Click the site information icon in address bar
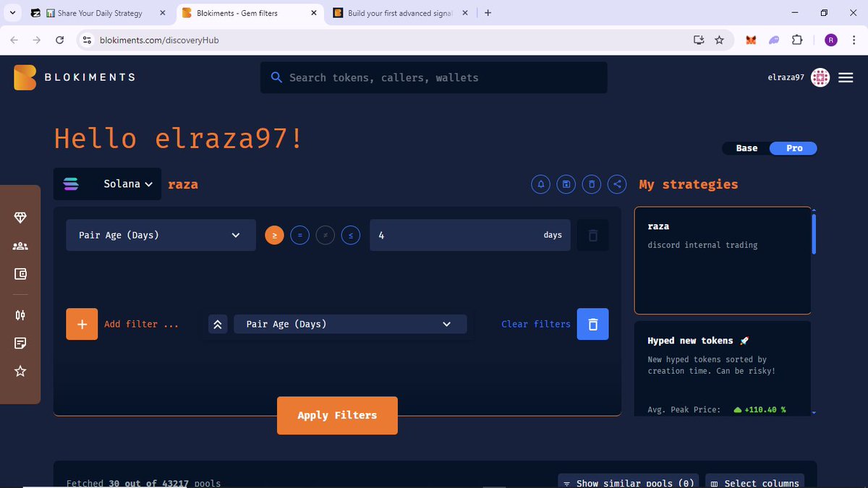Screen dimensions: 868x488 87,40
